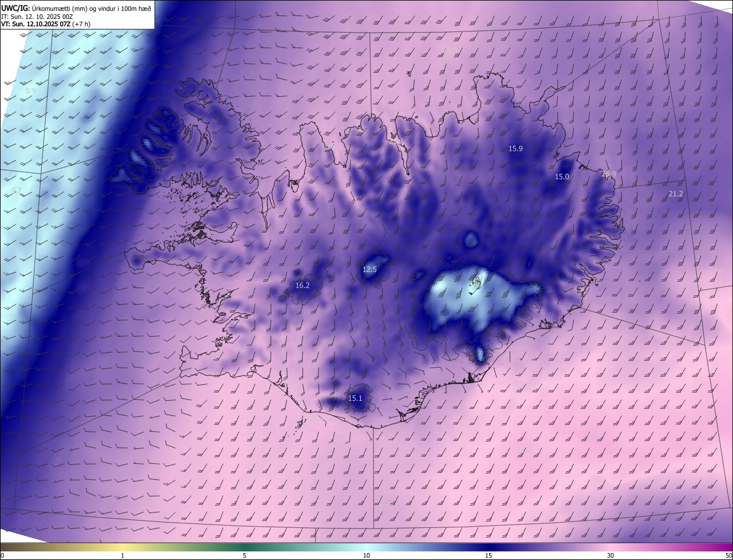Click the colorbar tick label 5
The height and width of the screenshot is (560, 733).
tap(245, 555)
